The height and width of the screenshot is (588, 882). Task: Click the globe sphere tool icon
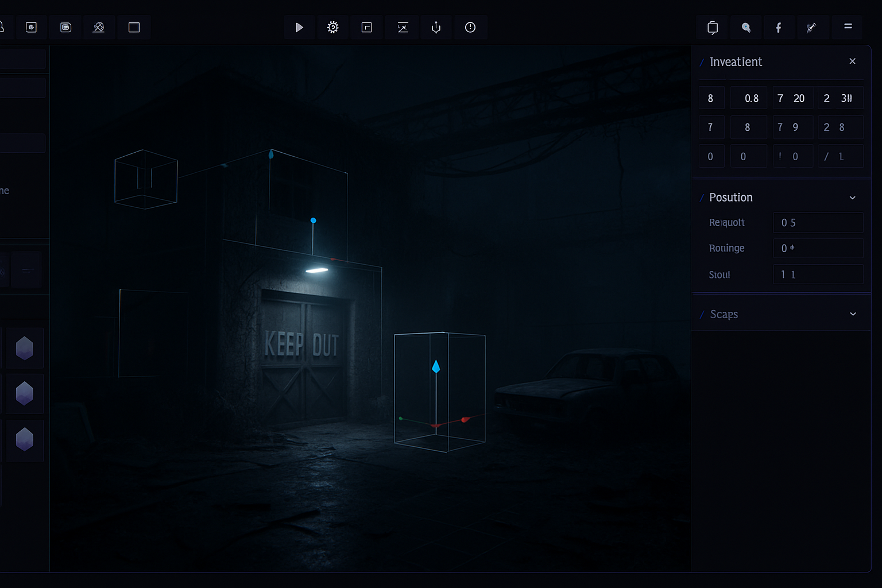click(99, 28)
